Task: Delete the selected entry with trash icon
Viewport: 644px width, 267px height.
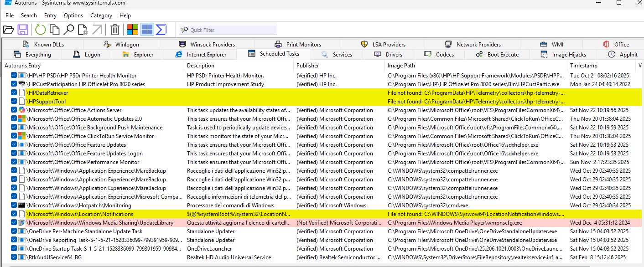Action: pyautogui.click(x=114, y=29)
